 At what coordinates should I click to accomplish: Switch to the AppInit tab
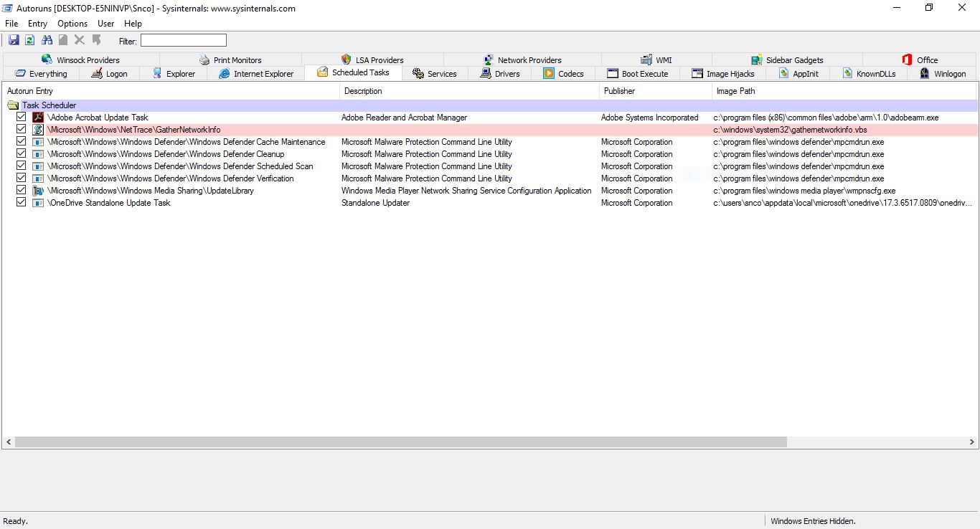pyautogui.click(x=798, y=73)
